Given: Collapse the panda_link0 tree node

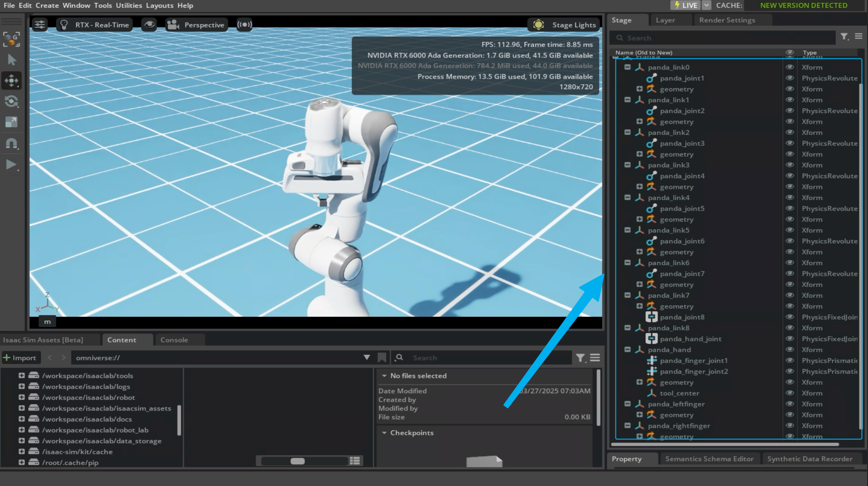Looking at the screenshot, I should click(628, 67).
